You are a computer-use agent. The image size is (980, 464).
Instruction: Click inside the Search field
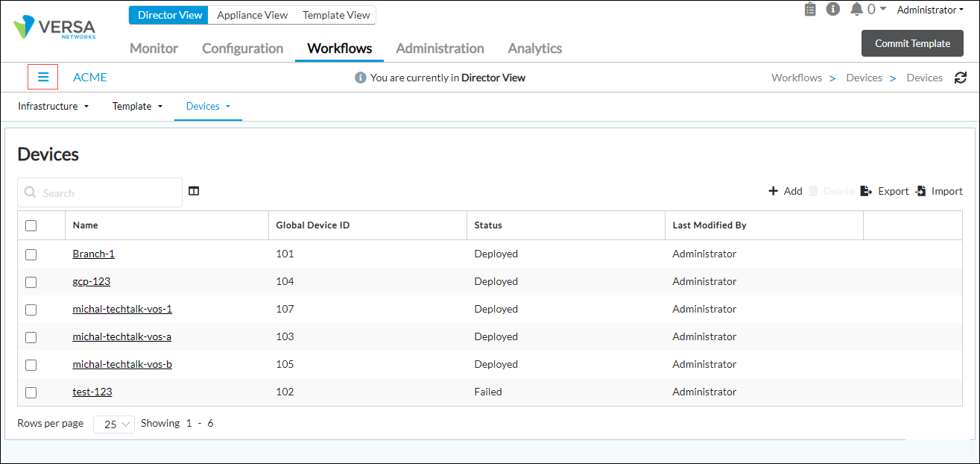coord(99,192)
